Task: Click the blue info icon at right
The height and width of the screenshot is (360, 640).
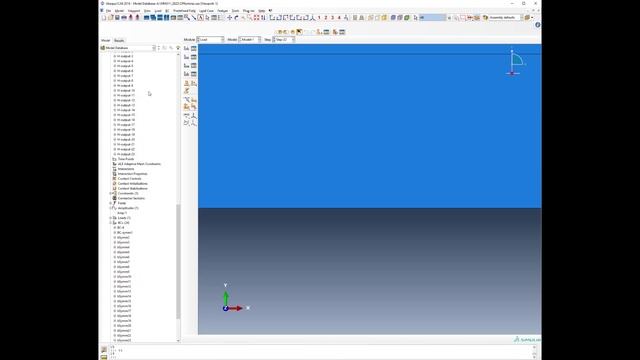Action: pos(538,25)
